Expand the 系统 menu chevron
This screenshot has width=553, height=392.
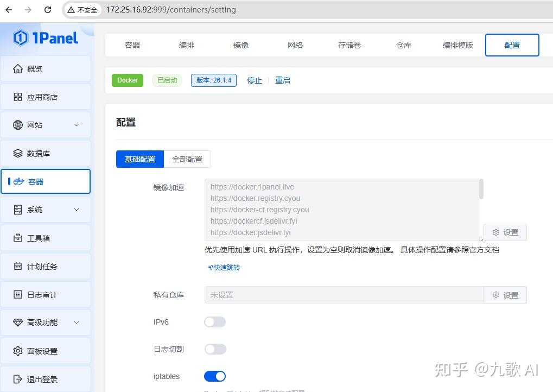point(77,210)
